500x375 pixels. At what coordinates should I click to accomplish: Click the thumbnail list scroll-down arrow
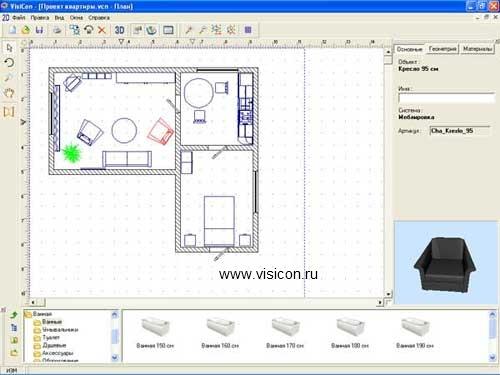click(493, 358)
